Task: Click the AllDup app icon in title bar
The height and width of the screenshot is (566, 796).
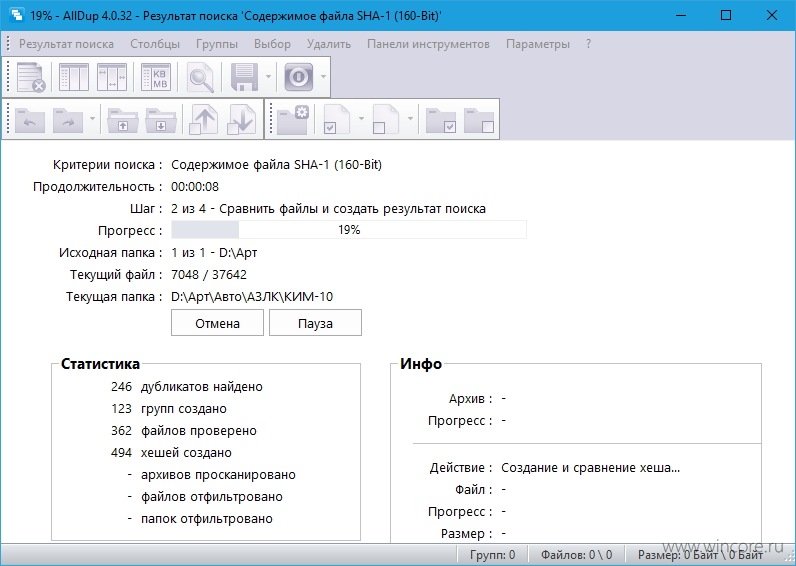Action: tap(16, 15)
